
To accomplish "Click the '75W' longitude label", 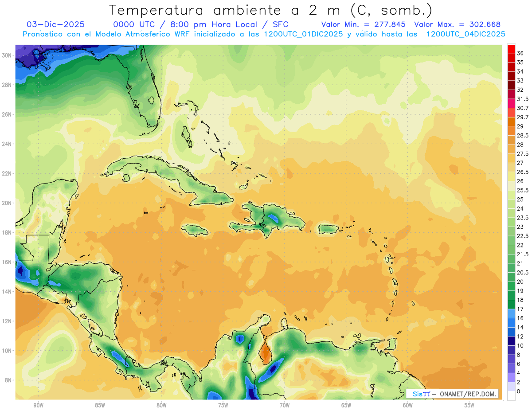I will click(223, 405).
